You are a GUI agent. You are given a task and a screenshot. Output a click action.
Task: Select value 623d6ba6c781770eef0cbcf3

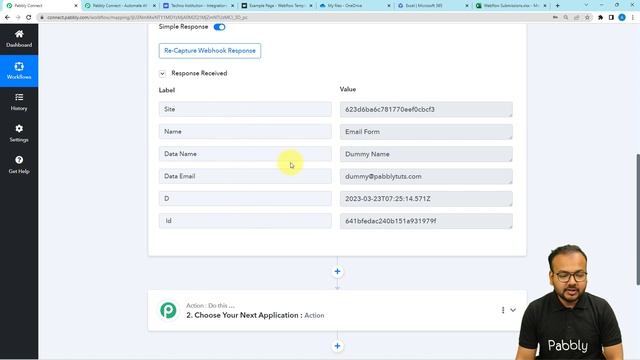click(x=426, y=109)
